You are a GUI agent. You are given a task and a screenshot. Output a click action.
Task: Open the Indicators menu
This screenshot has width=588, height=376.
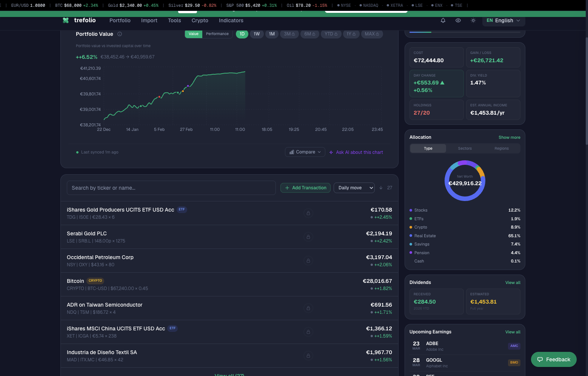pyautogui.click(x=231, y=20)
